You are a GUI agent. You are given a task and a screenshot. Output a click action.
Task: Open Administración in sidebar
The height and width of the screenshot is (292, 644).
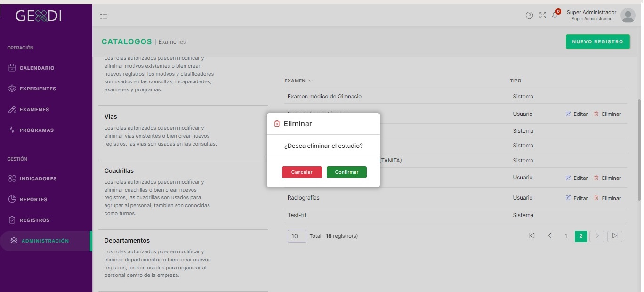pyautogui.click(x=46, y=241)
